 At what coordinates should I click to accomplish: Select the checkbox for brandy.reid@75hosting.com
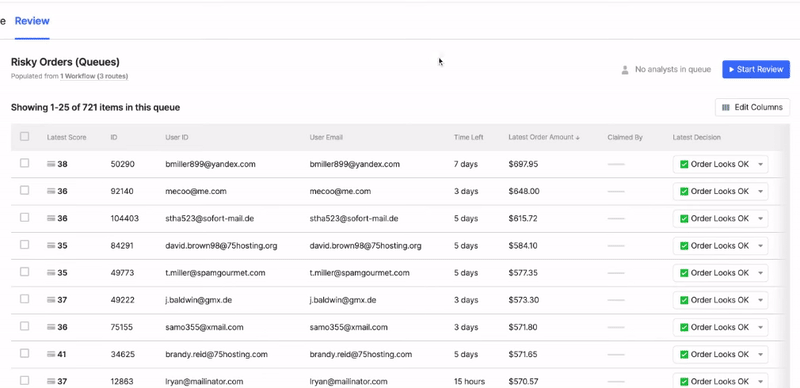(x=24, y=353)
